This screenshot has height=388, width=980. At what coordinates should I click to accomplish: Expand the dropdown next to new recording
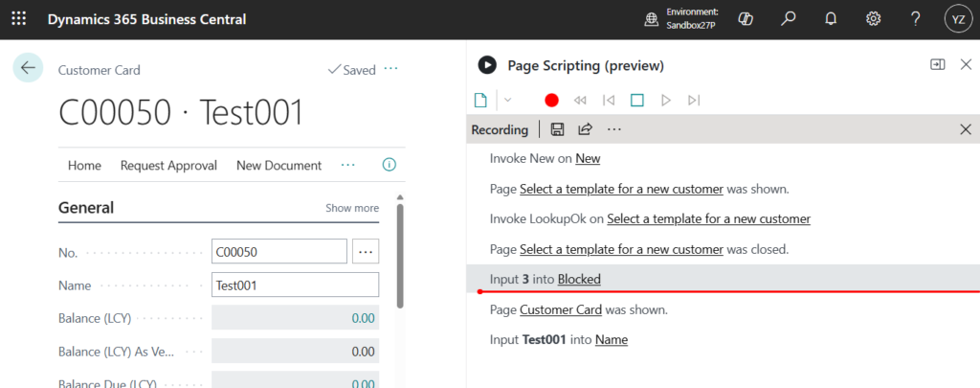coord(507,100)
